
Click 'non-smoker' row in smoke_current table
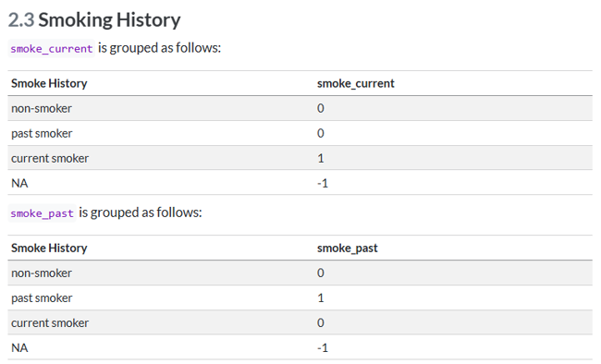point(300,108)
